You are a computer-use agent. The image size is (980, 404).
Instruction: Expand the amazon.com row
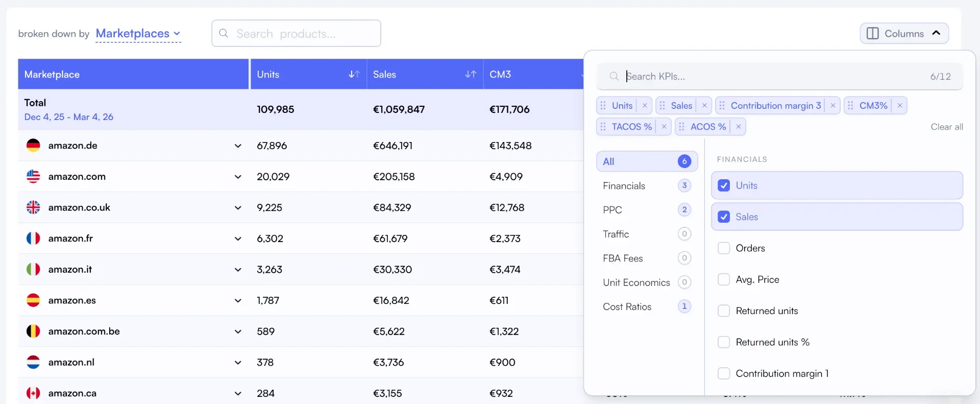238,177
